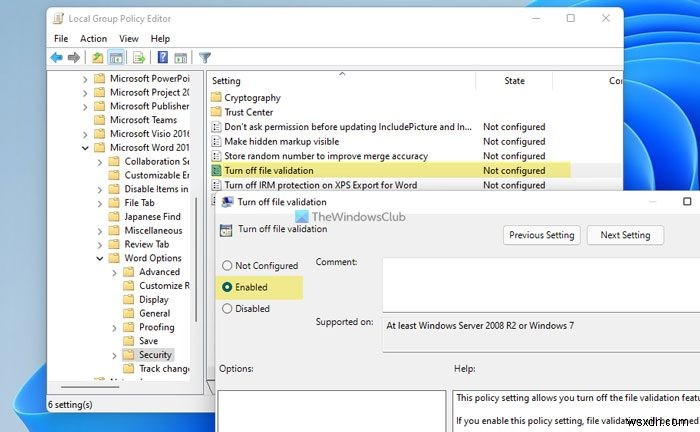Click the Next Setting button
The height and width of the screenshot is (432, 700).
[x=625, y=235]
